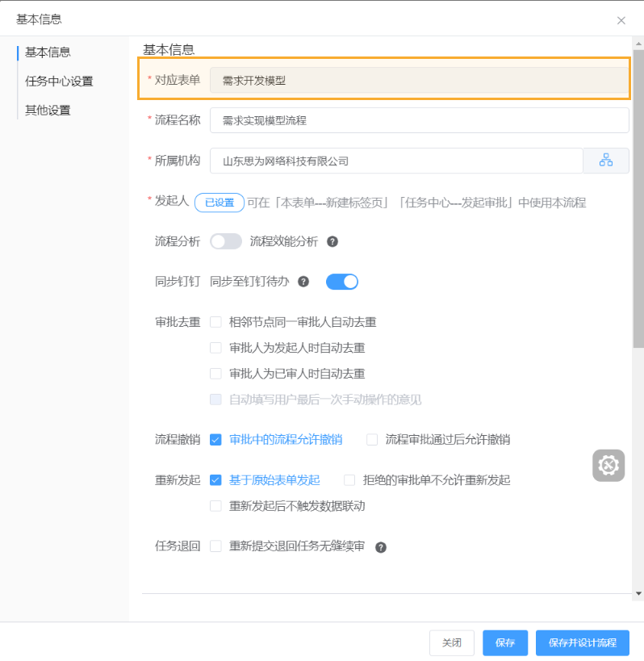Check 审批人为已审人时自动去重
The width and height of the screenshot is (644, 661).
point(215,374)
